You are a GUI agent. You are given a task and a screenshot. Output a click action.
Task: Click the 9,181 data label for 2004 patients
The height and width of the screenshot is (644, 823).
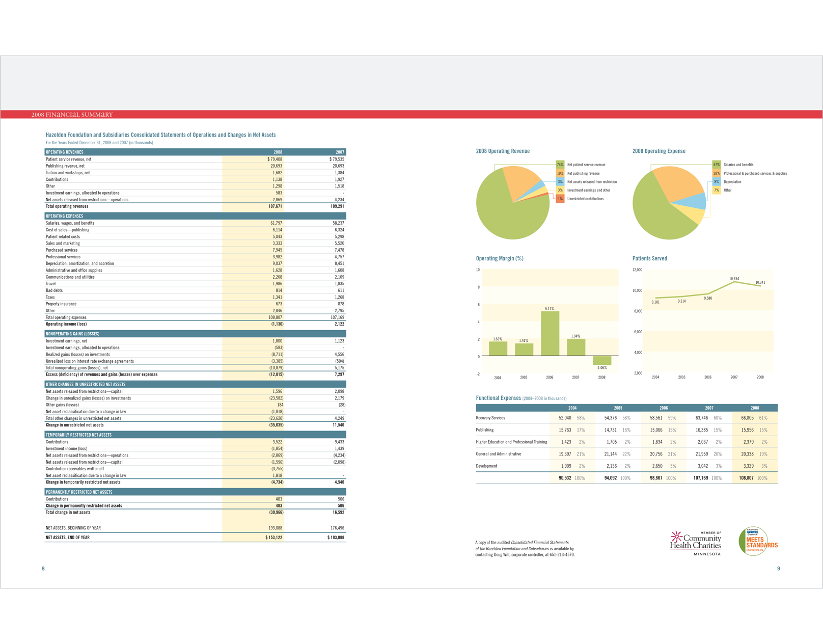(655, 302)
